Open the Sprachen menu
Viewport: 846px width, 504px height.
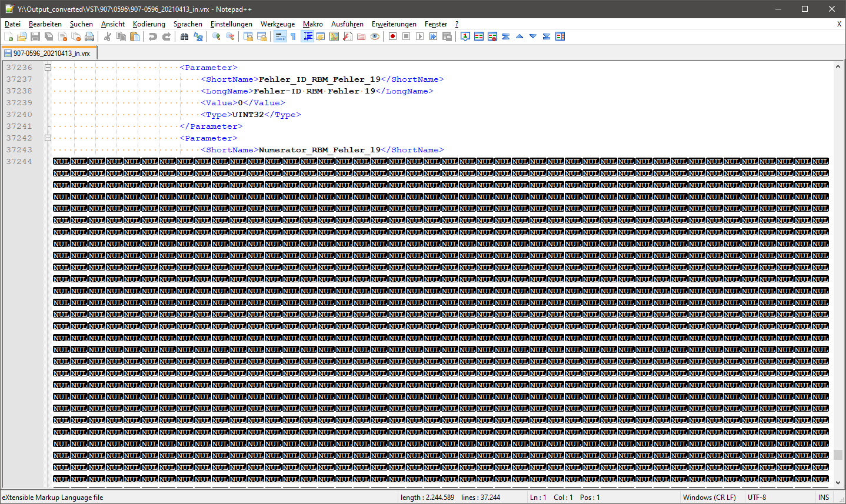click(x=188, y=24)
